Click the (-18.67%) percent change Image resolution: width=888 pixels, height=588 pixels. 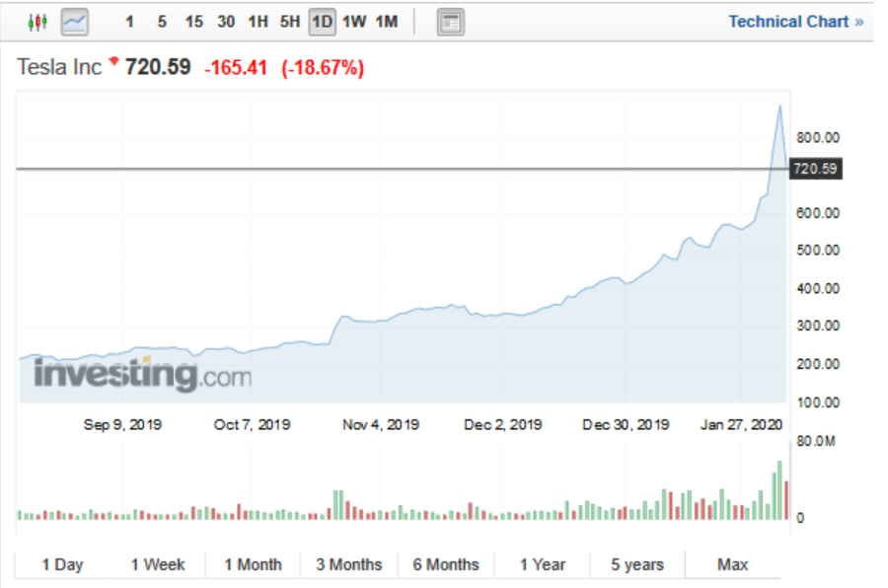click(x=323, y=68)
